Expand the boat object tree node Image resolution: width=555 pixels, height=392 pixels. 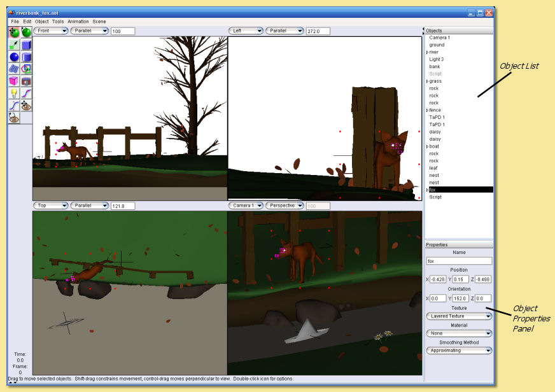(x=427, y=146)
